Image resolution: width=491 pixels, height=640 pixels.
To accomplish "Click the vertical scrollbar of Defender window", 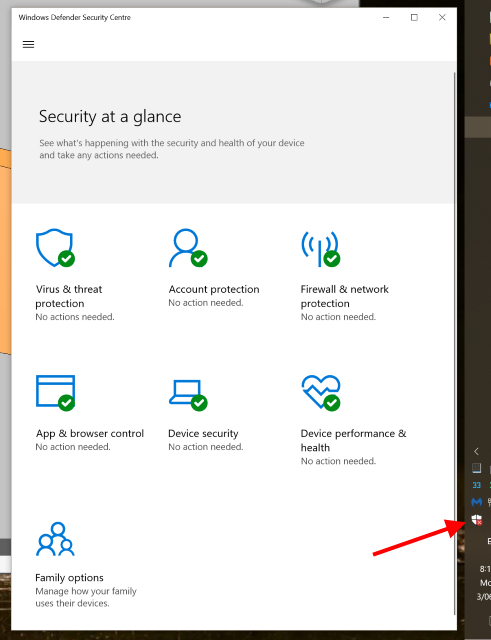I will coord(454,343).
